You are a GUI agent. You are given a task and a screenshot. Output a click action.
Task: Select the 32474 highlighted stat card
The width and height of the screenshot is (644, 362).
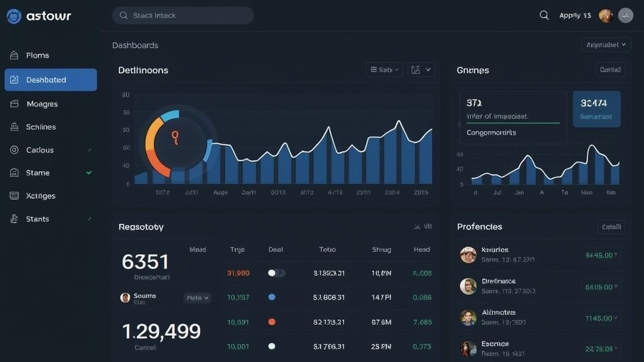pyautogui.click(x=596, y=109)
